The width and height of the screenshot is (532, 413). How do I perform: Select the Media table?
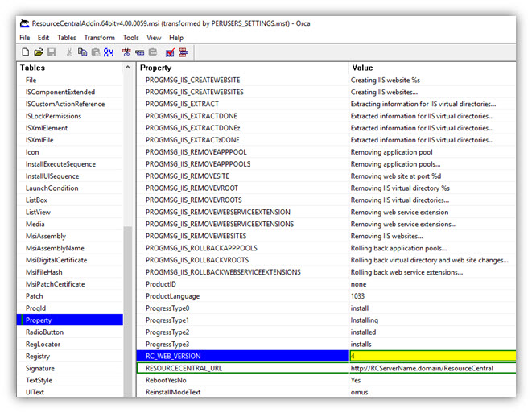(35, 224)
